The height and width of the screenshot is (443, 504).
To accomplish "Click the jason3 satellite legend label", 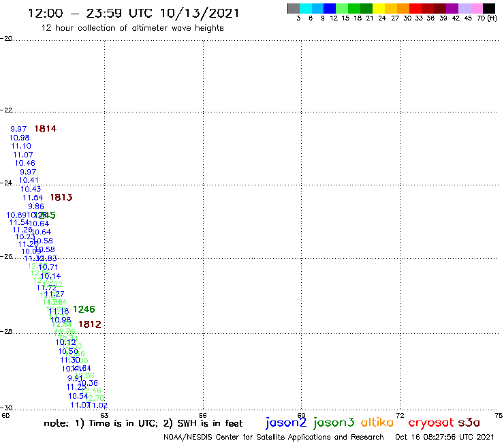I will [334, 423].
